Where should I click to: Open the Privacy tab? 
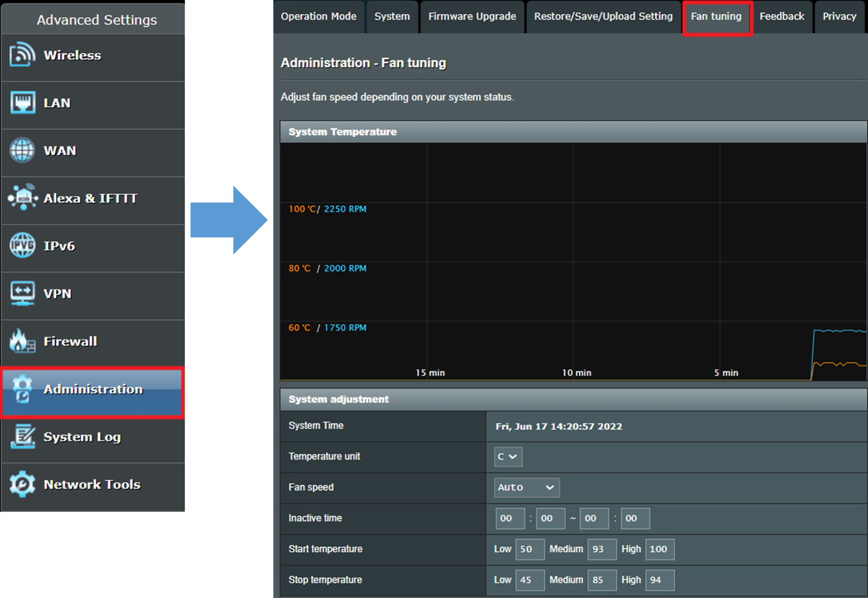[839, 17]
